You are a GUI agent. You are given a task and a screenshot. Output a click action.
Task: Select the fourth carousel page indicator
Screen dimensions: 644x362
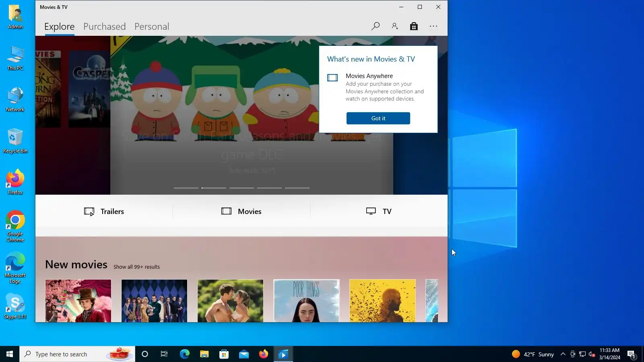point(269,188)
